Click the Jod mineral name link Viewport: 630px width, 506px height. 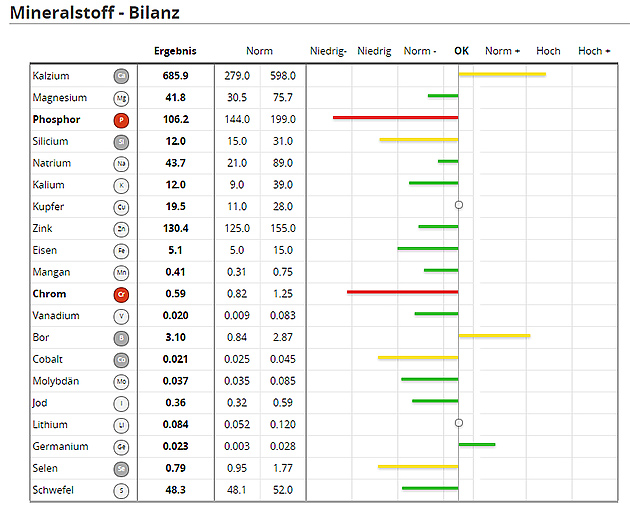[x=40, y=403]
